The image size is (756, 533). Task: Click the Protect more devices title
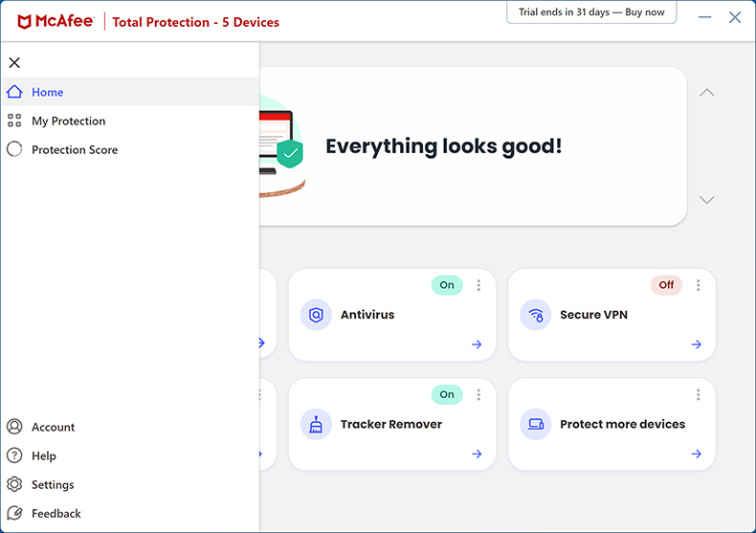(622, 424)
